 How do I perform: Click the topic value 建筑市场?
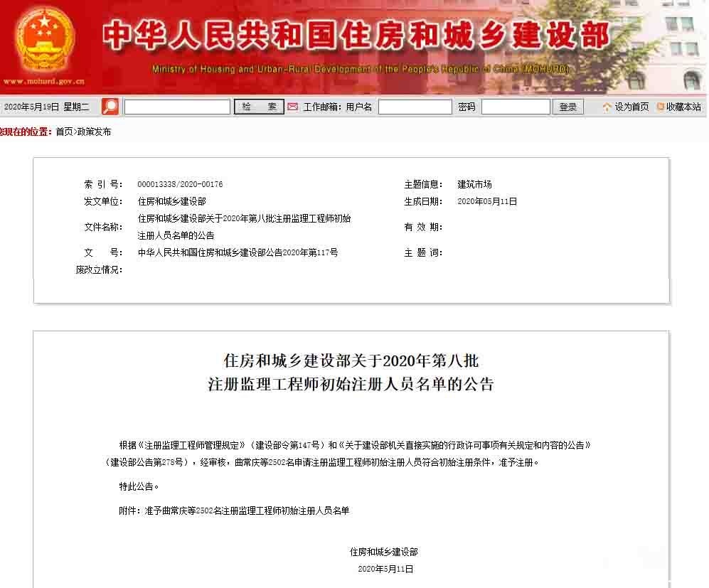point(474,184)
